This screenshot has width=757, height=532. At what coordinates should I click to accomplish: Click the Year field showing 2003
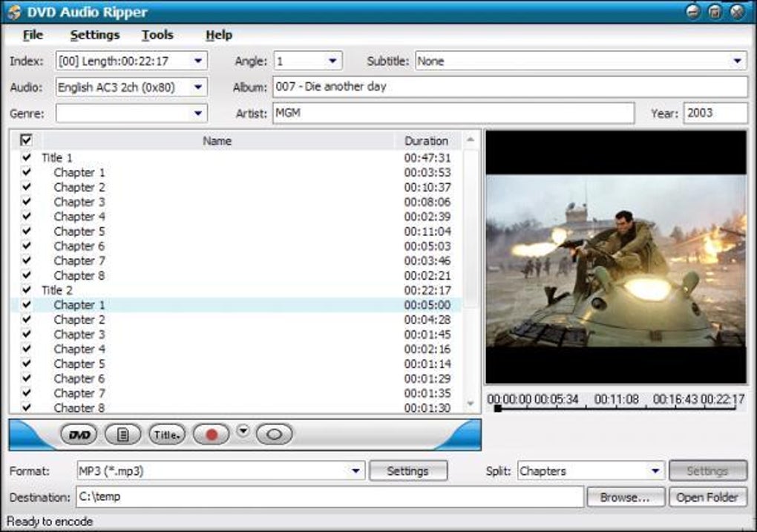point(715,113)
